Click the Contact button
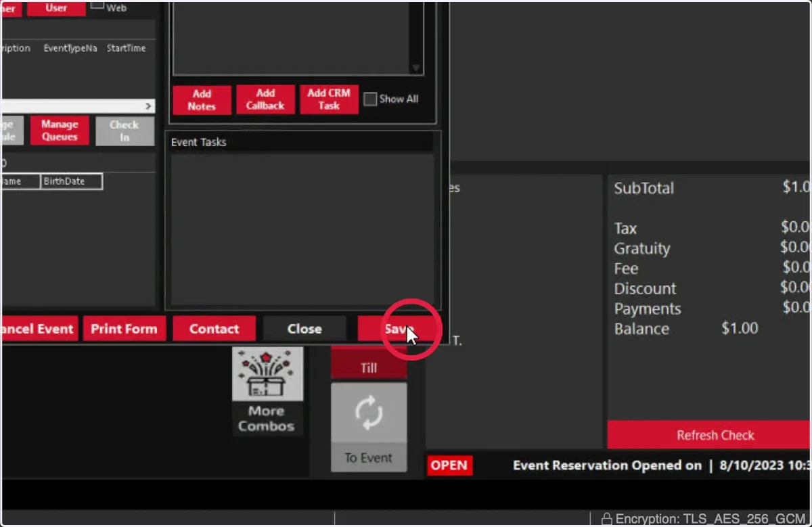The height and width of the screenshot is (527, 812). (214, 329)
